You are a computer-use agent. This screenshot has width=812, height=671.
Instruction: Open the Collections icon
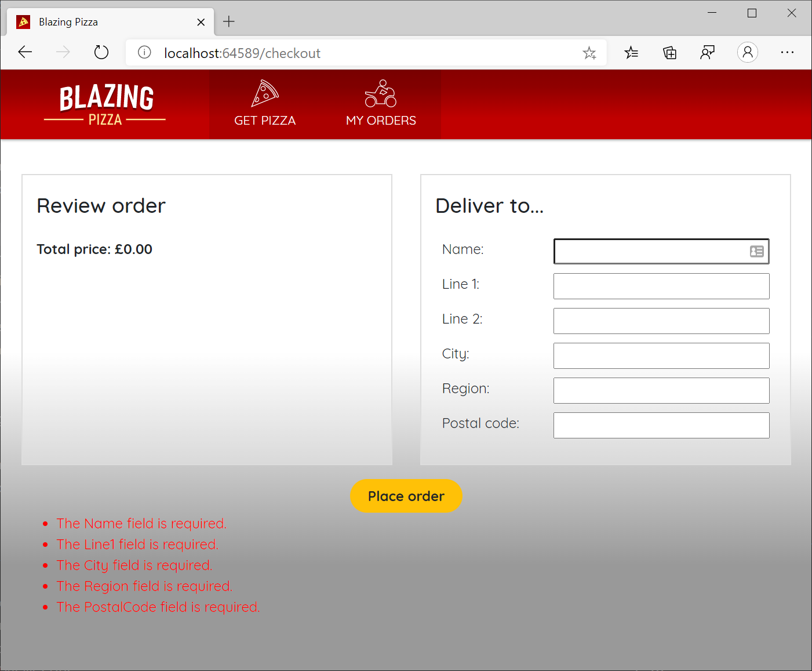tap(669, 53)
